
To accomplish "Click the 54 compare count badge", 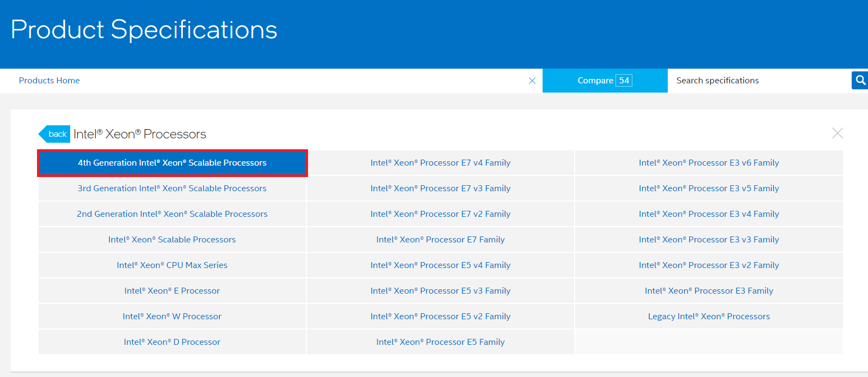I will click(624, 81).
